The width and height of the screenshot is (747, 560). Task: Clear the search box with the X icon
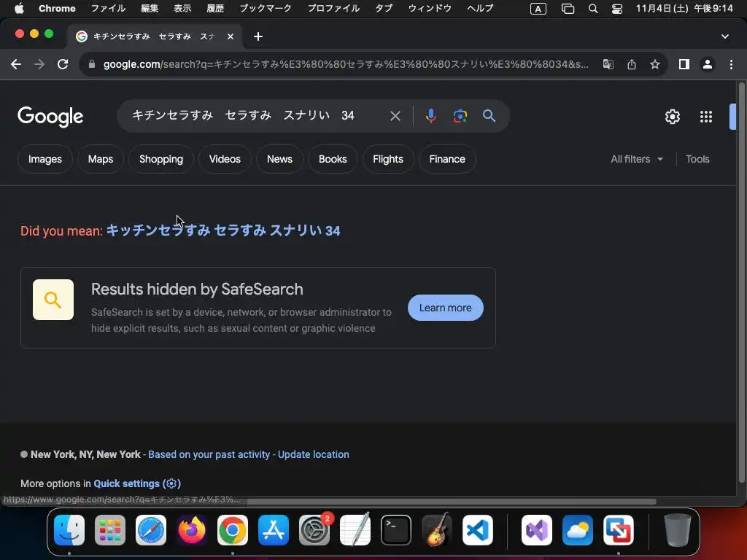point(395,116)
